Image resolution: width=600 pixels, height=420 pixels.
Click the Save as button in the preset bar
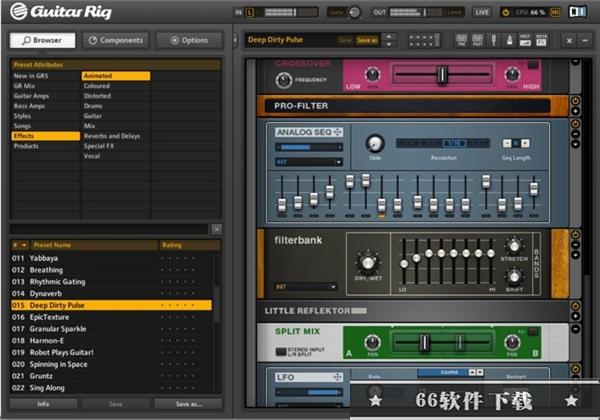click(367, 40)
